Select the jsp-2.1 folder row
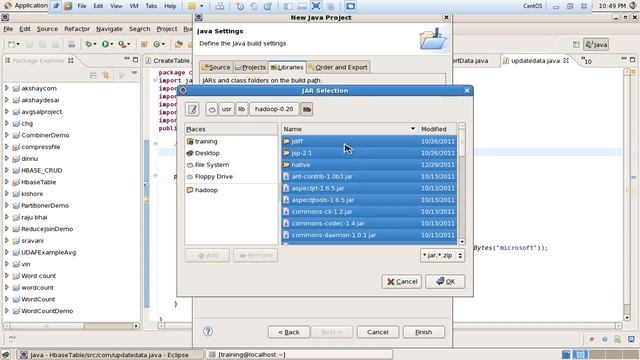Viewport: 640px width, 360px height. click(369, 153)
